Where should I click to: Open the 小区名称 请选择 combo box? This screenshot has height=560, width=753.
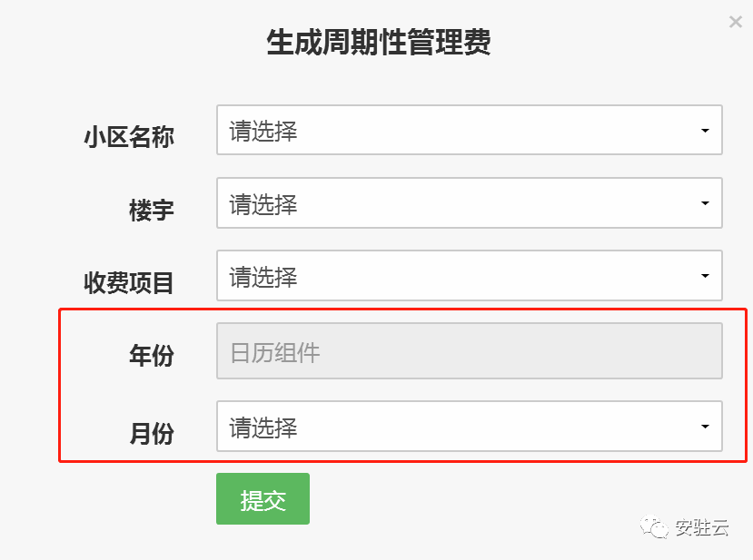pos(470,130)
